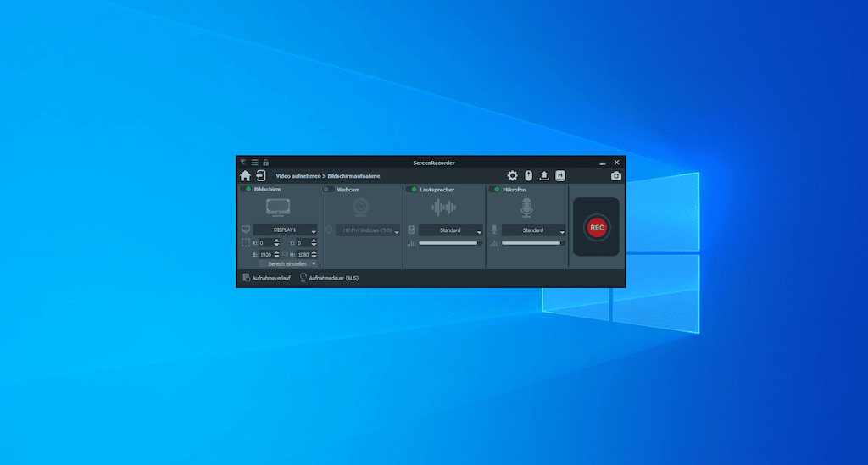Turn off the Lautsprecher toggle

(x=412, y=190)
